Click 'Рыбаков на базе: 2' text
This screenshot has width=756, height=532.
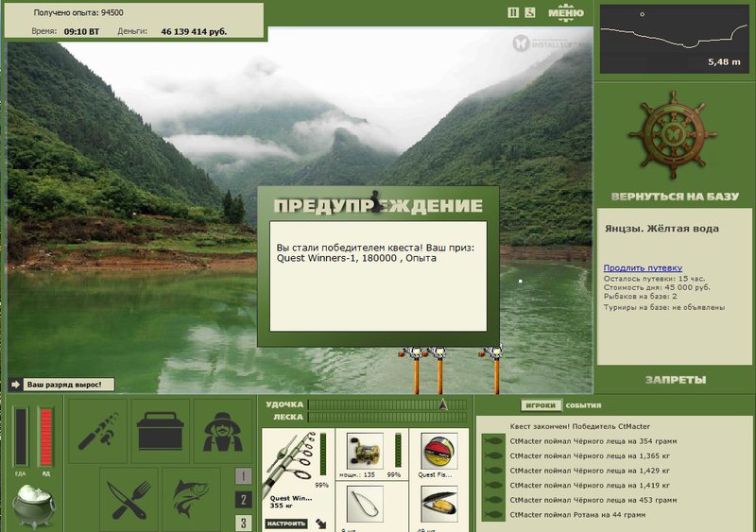(641, 296)
